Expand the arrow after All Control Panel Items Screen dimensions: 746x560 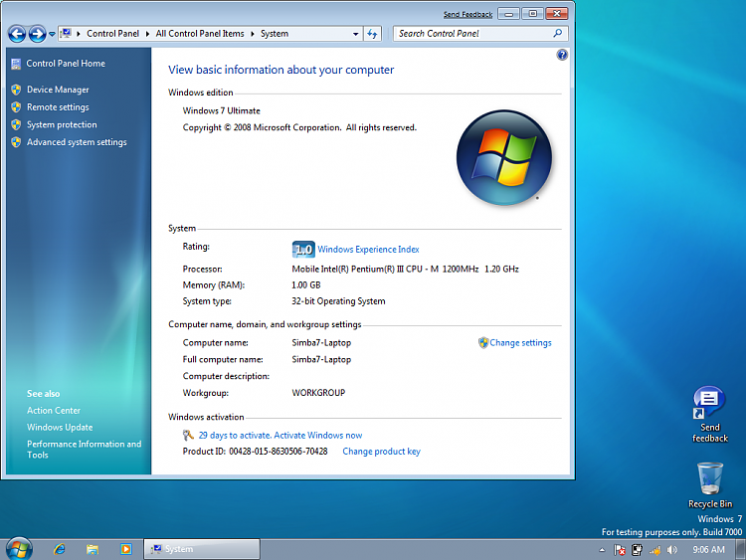coord(253,34)
